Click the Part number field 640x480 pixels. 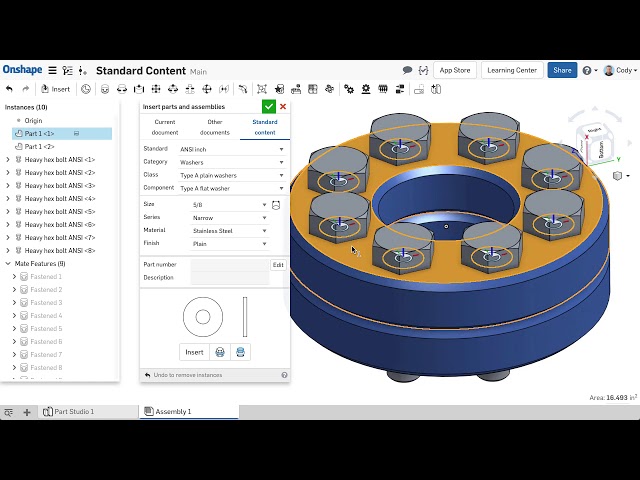pos(230,265)
